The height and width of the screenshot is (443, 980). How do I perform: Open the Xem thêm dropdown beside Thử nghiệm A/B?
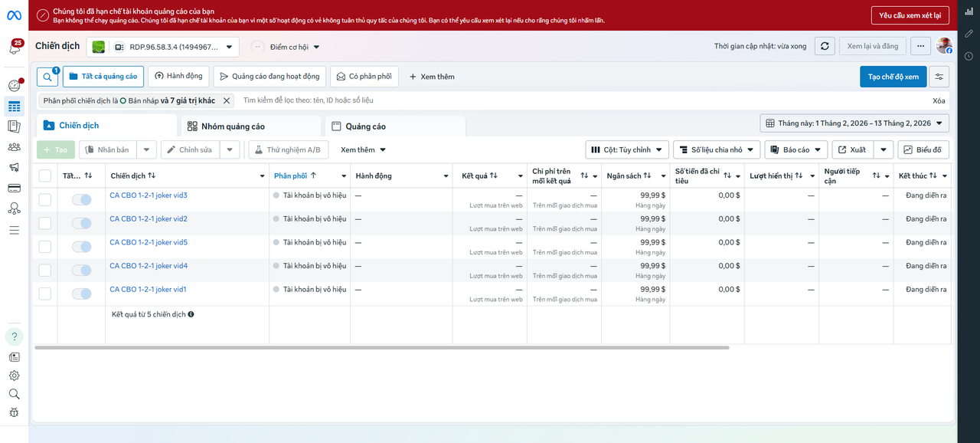pos(363,149)
